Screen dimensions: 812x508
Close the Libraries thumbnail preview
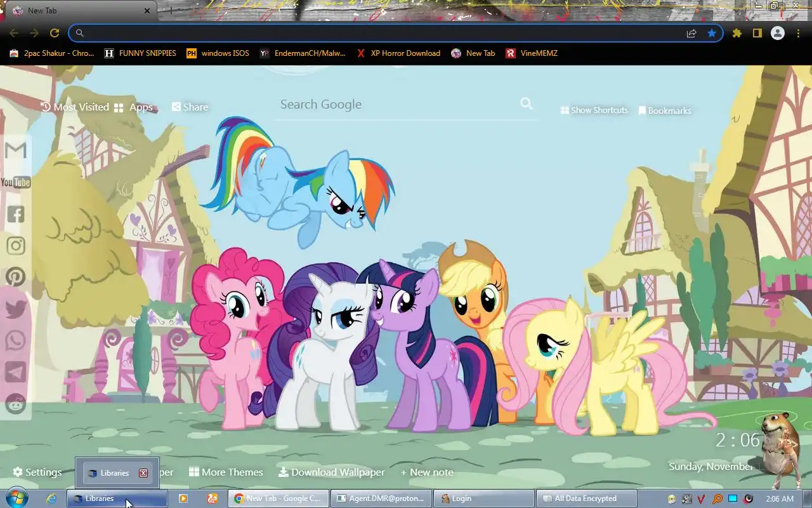click(x=143, y=472)
